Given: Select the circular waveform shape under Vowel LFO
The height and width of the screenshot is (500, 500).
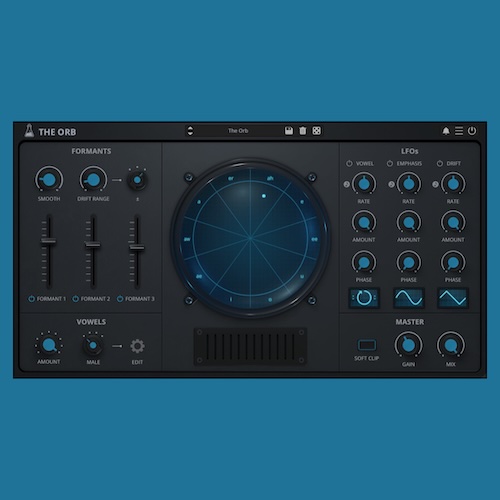Looking at the screenshot, I should point(364,298).
